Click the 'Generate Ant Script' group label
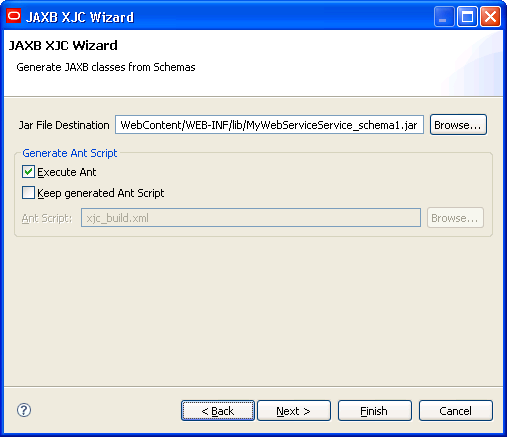 point(70,153)
